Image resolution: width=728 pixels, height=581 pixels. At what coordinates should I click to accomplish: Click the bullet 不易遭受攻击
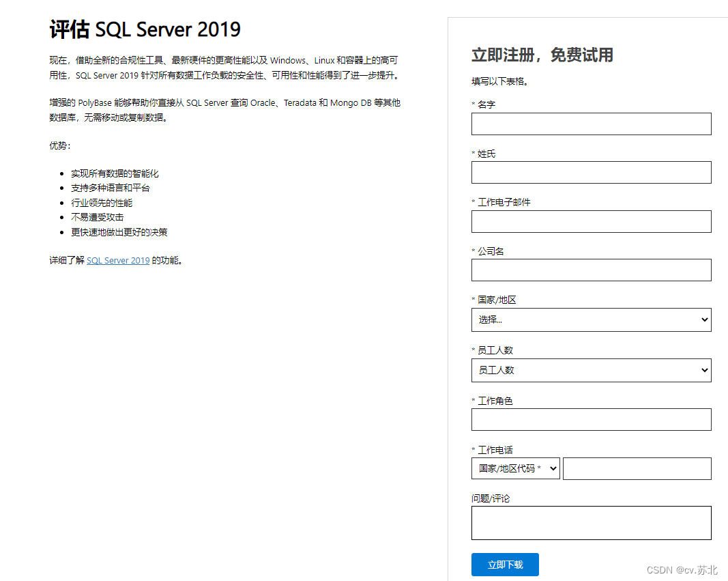point(97,217)
